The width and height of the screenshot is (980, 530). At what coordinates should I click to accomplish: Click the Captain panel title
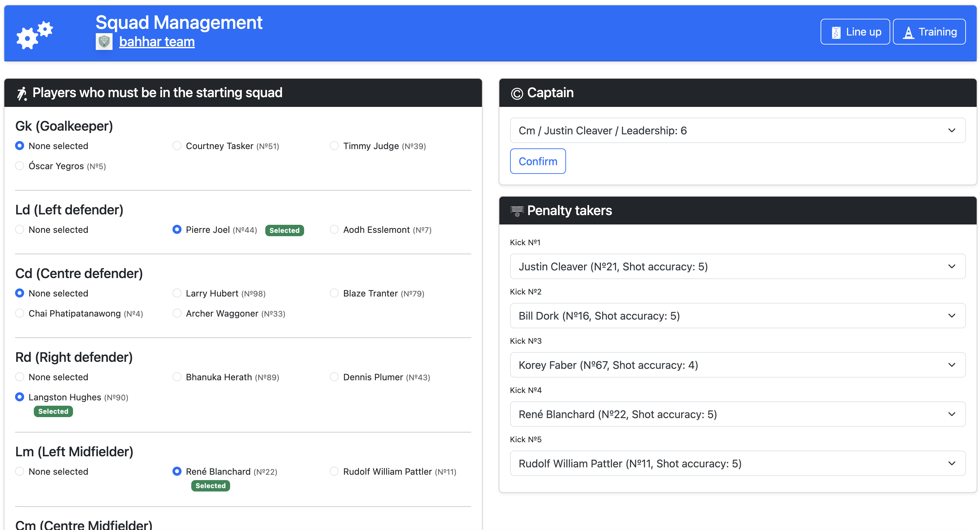coord(550,92)
